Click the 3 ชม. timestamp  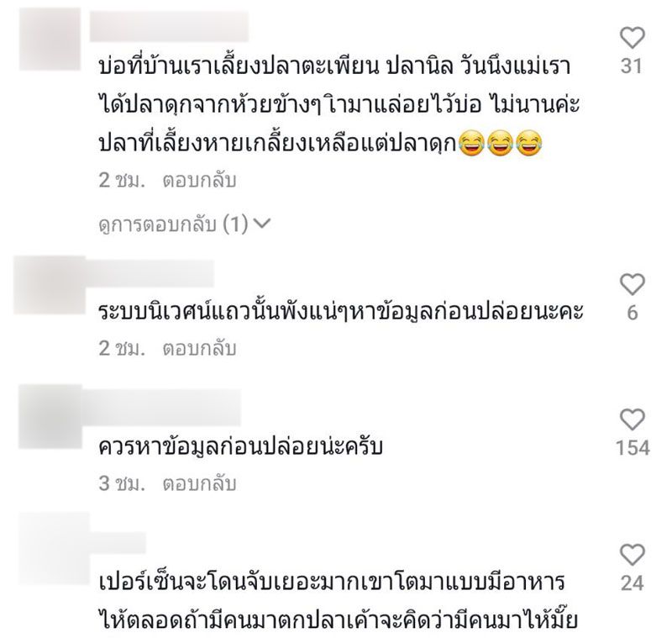click(x=122, y=483)
